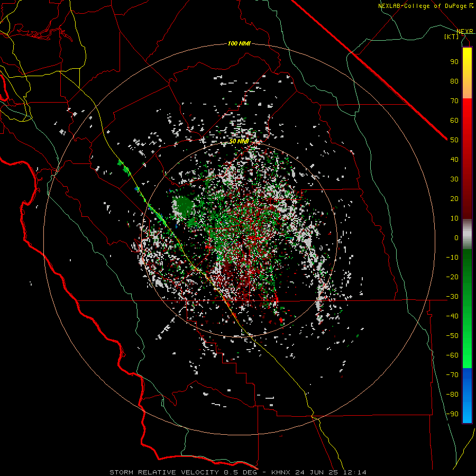
Task: Click the -90 scale label
Action: point(452,414)
